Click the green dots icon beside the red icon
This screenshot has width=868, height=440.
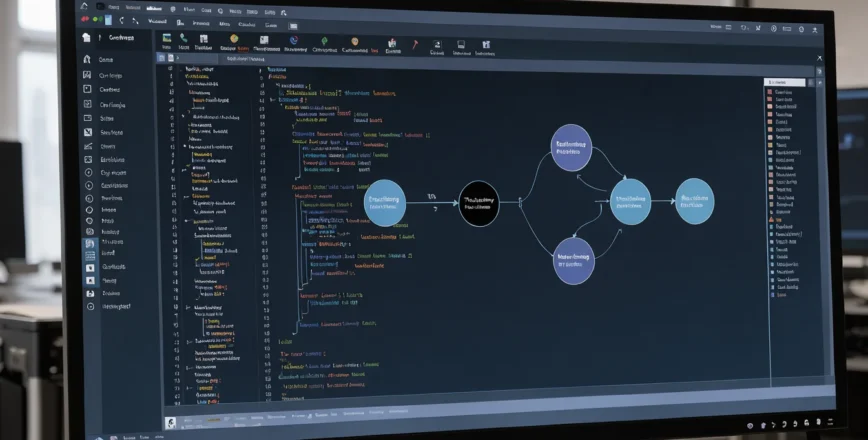[x=97, y=19]
